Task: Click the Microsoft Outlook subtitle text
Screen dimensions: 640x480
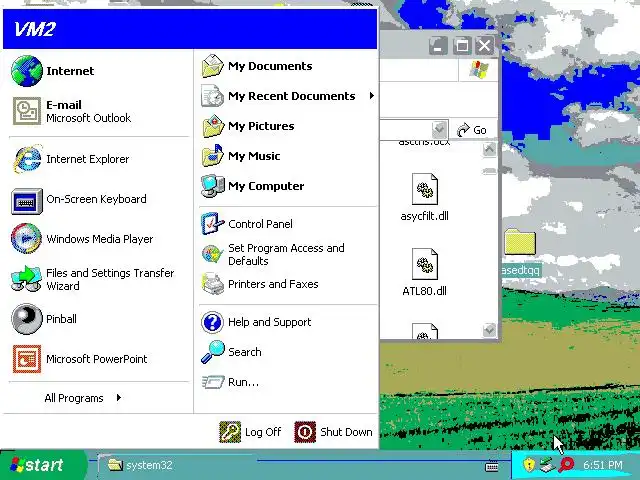Action: tap(89, 118)
